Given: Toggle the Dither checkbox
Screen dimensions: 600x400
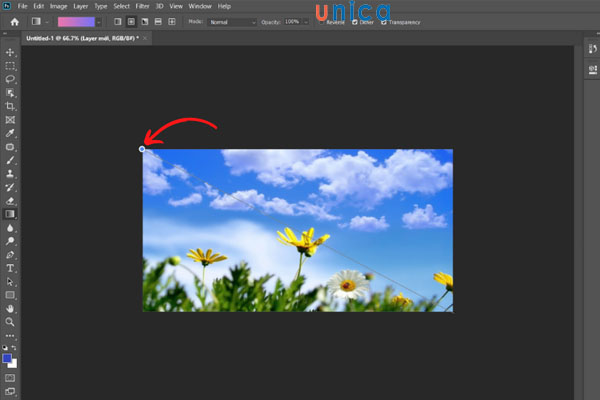Looking at the screenshot, I should (x=355, y=22).
